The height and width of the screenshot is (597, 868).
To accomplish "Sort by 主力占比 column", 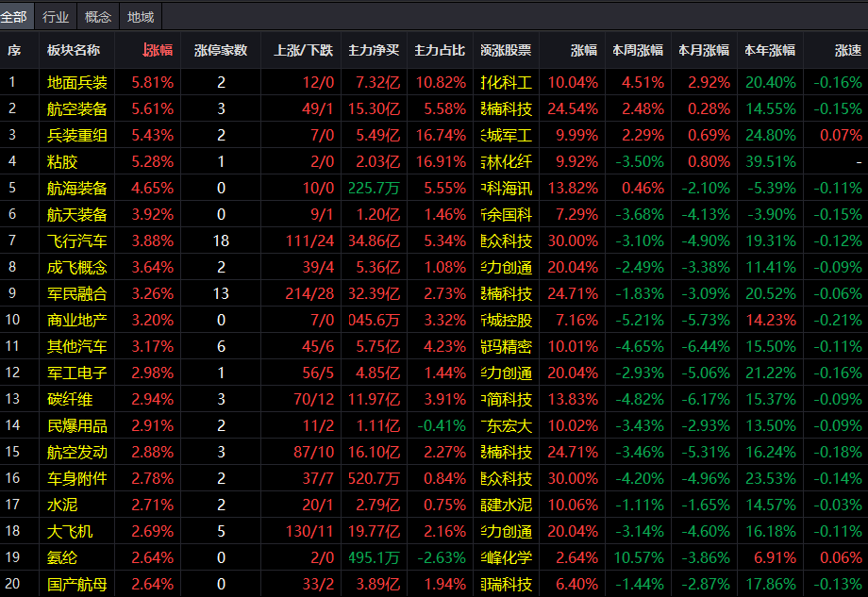I will [x=440, y=50].
